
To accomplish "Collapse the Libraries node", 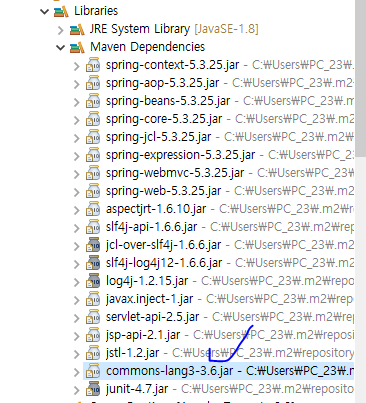I will (x=44, y=12).
